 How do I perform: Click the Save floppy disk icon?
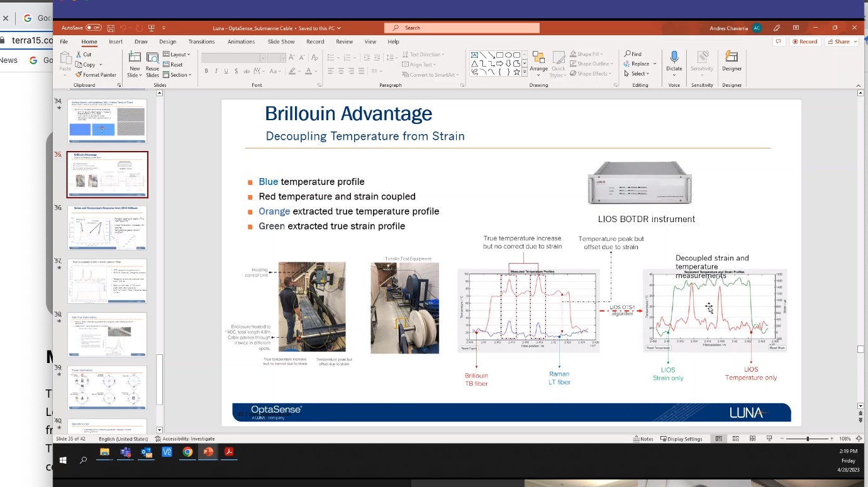click(x=111, y=28)
